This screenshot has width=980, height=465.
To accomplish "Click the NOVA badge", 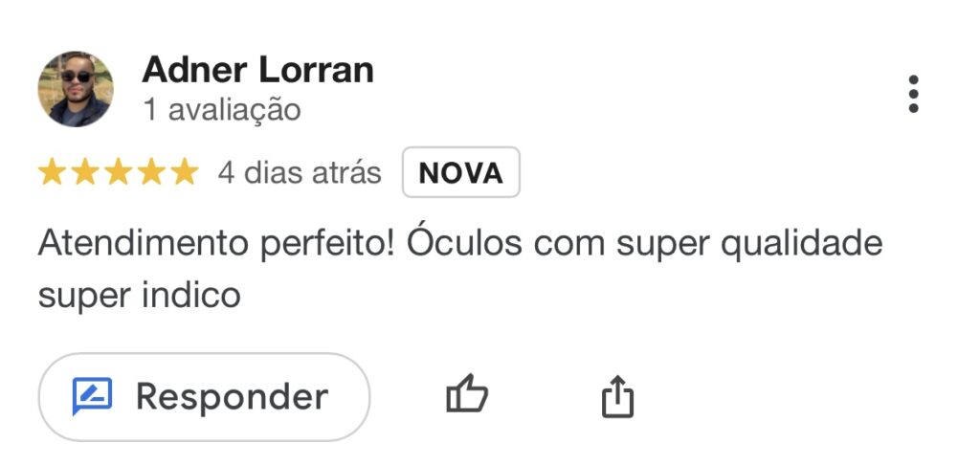I will [460, 172].
